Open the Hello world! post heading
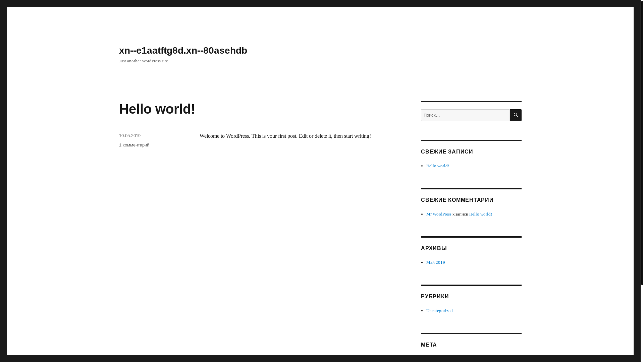 pos(157,109)
